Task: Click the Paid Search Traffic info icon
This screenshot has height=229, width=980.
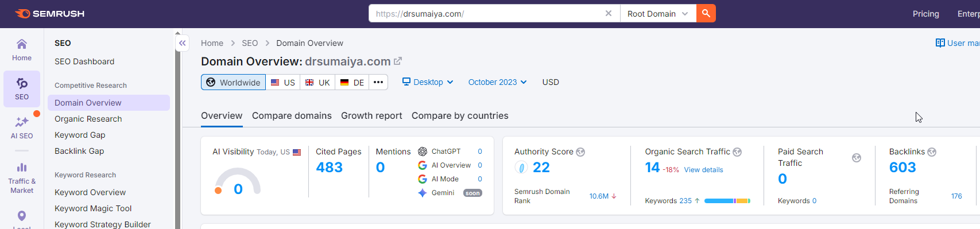Action: click(857, 158)
